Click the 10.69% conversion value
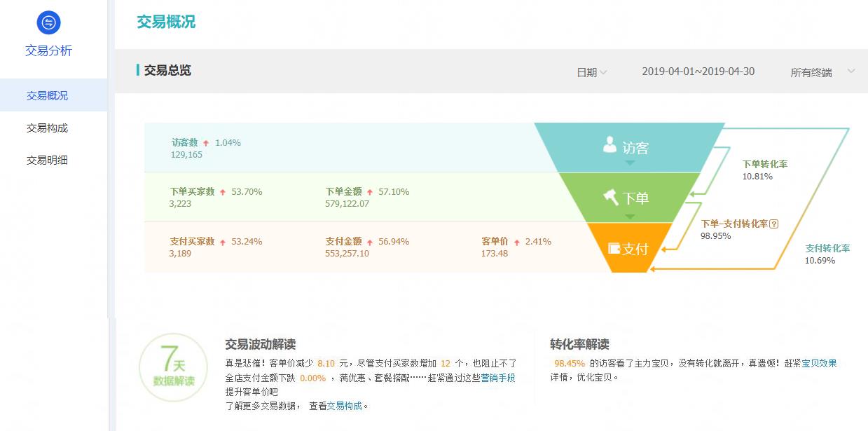This screenshot has width=868, height=431. pos(820,261)
